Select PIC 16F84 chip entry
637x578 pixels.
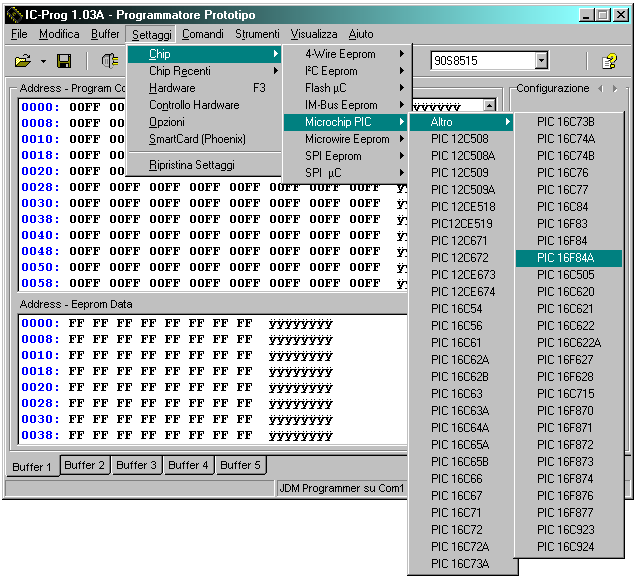[569, 241]
